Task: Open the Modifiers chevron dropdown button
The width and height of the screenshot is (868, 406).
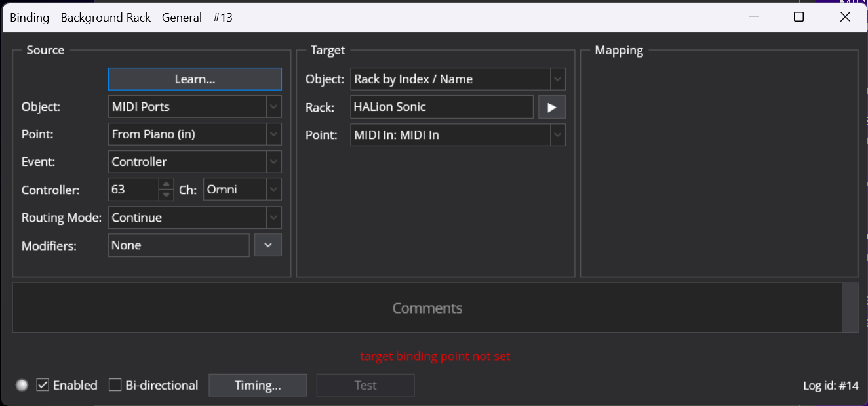Action: (268, 245)
